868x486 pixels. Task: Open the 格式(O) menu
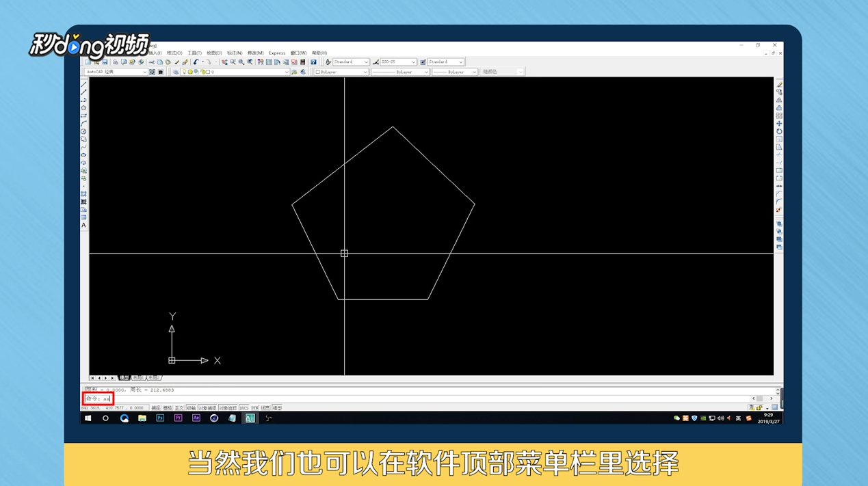[x=174, y=53]
